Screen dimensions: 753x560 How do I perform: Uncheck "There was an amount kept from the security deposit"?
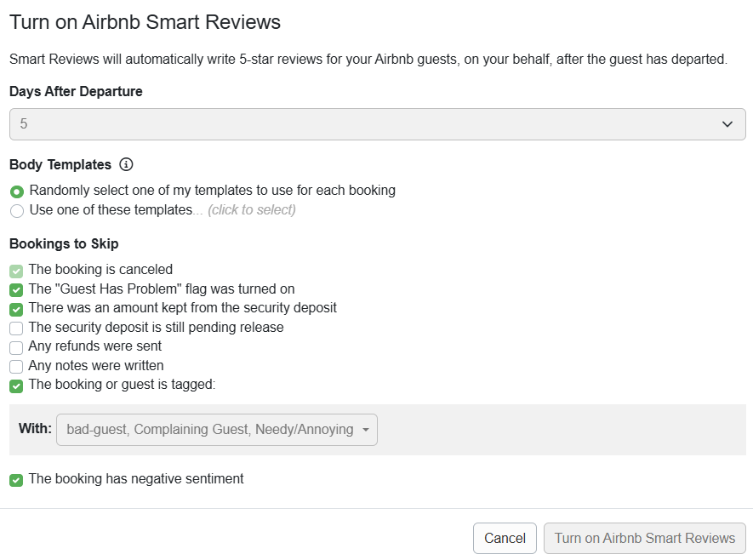pos(16,308)
